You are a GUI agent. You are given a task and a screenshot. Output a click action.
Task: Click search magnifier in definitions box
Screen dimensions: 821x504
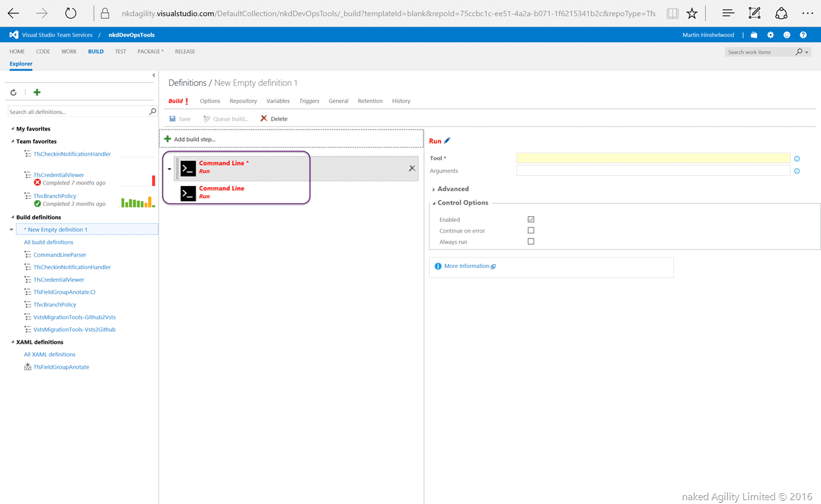153,112
